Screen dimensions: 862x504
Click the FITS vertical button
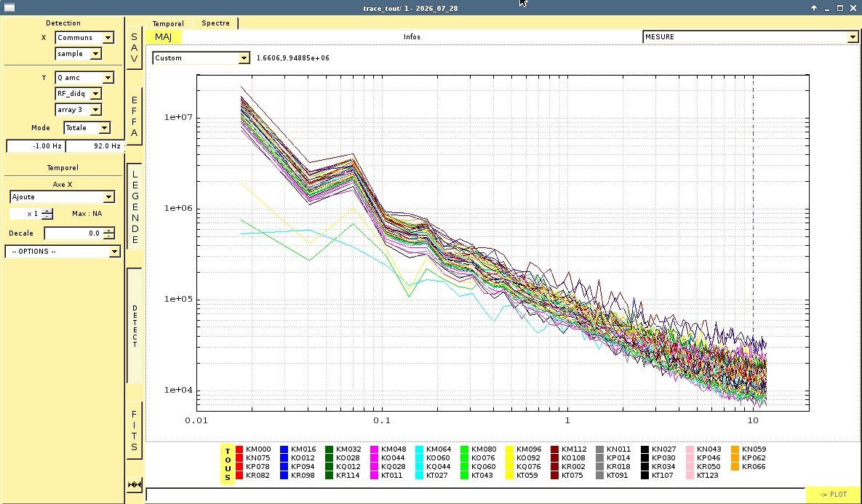pyautogui.click(x=134, y=430)
